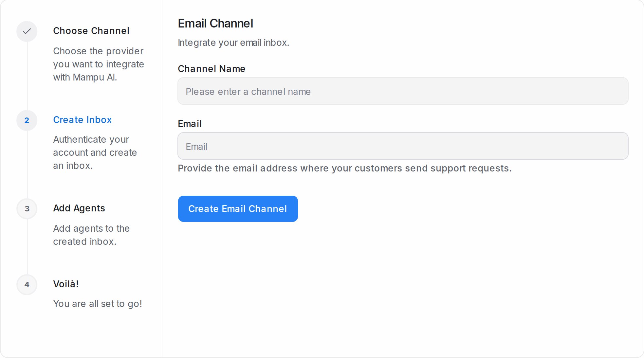Click the Email field label
644x358 pixels.
tap(190, 124)
